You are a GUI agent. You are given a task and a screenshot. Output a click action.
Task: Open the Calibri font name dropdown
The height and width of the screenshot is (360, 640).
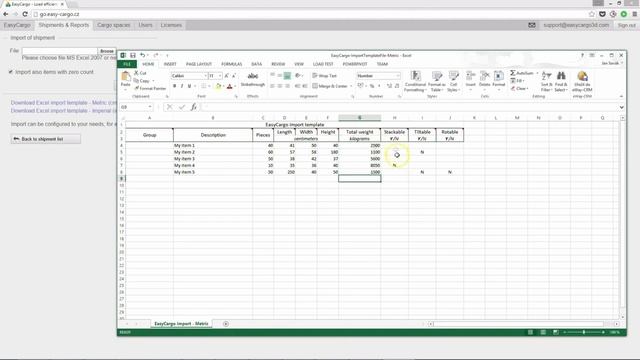[x=205, y=76]
